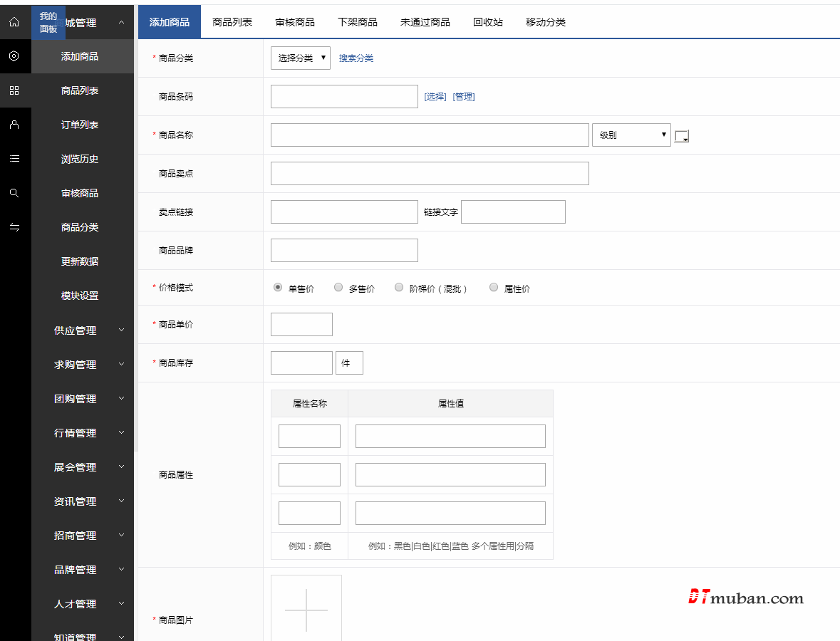
Task: Click the 搜索分类 link
Action: coord(356,58)
